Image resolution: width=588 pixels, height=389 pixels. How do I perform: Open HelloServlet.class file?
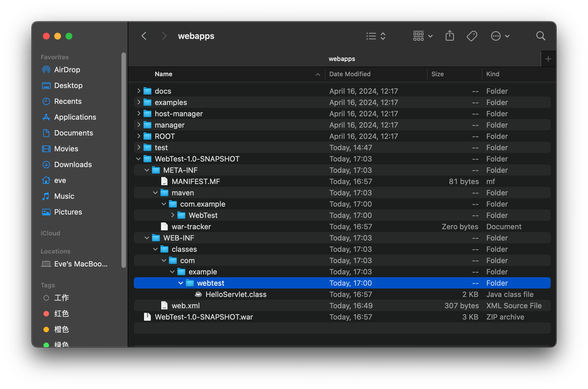[x=236, y=294]
